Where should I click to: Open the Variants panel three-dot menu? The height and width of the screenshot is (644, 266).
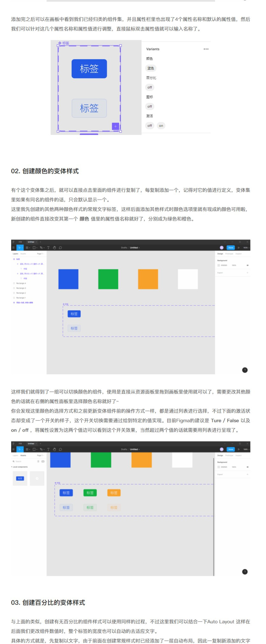pyautogui.click(x=206, y=49)
